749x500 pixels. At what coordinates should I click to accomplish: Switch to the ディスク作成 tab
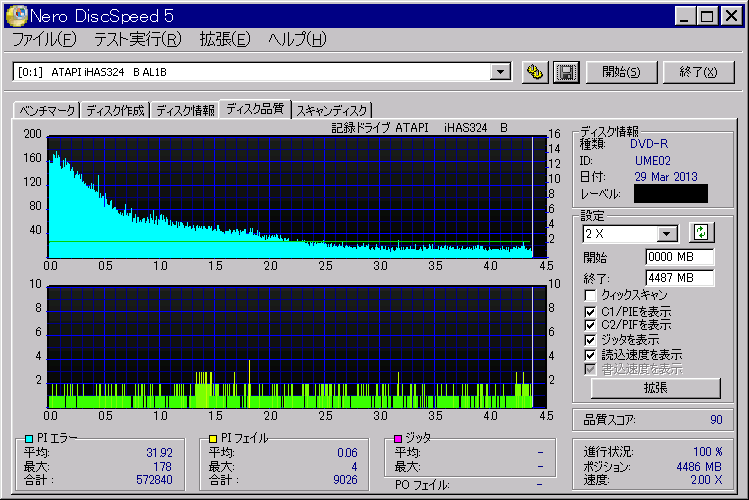pyautogui.click(x=115, y=111)
